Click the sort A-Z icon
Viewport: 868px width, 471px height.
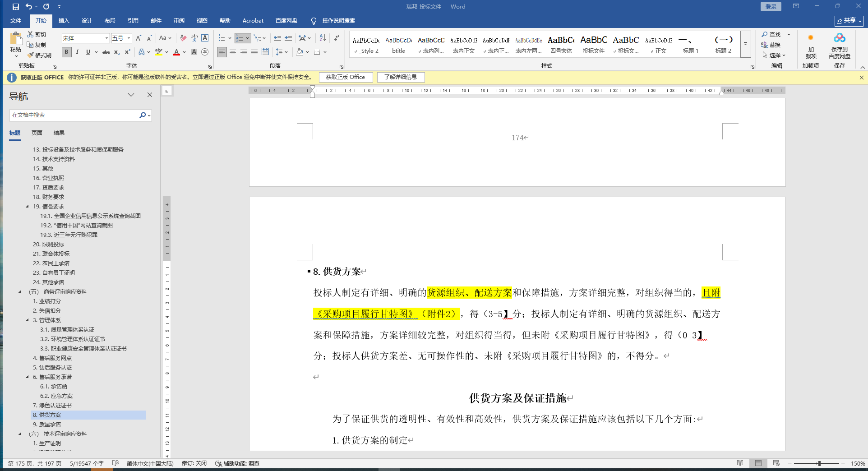pyautogui.click(x=322, y=38)
